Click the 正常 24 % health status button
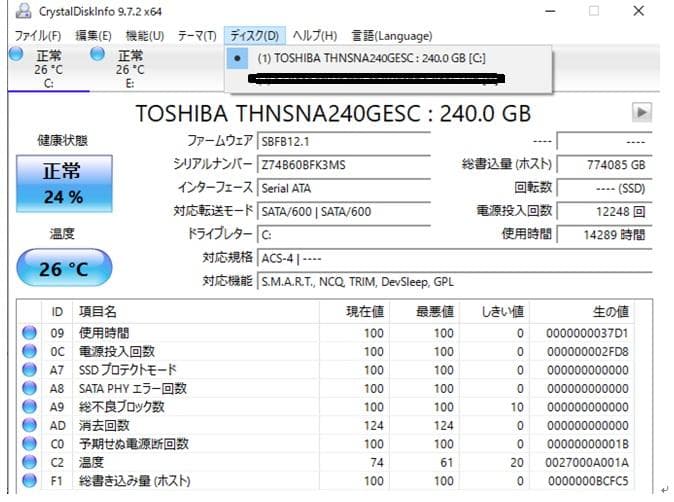The width and height of the screenshot is (674, 502). point(64,184)
